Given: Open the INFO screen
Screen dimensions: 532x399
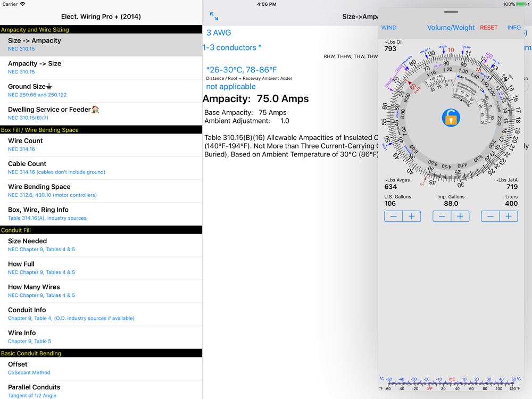Looking at the screenshot, I should [x=514, y=28].
